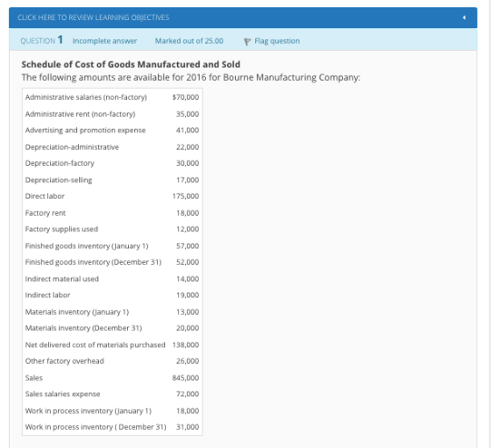
Task: Select Work in process inventory (January 1) label
Action: click(x=89, y=411)
